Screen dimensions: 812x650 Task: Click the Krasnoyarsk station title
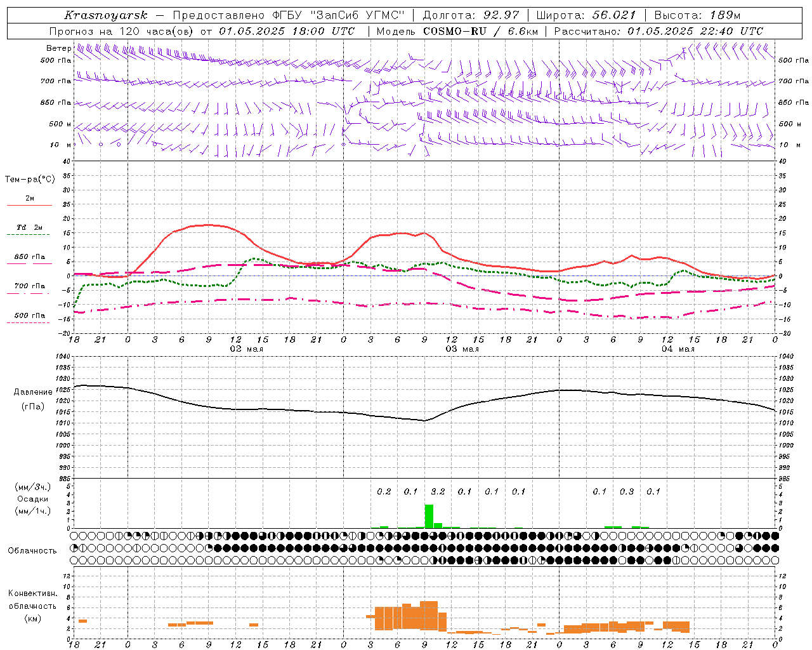click(x=105, y=15)
